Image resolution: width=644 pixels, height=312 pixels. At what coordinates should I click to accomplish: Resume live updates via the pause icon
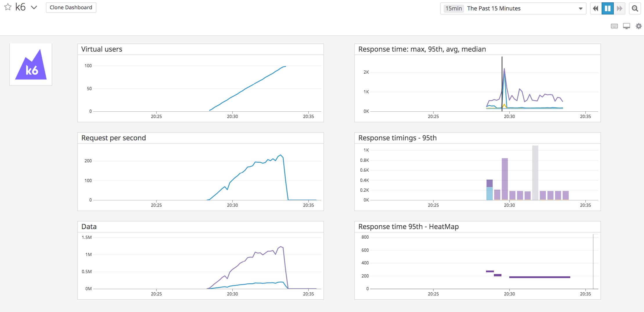pos(608,8)
